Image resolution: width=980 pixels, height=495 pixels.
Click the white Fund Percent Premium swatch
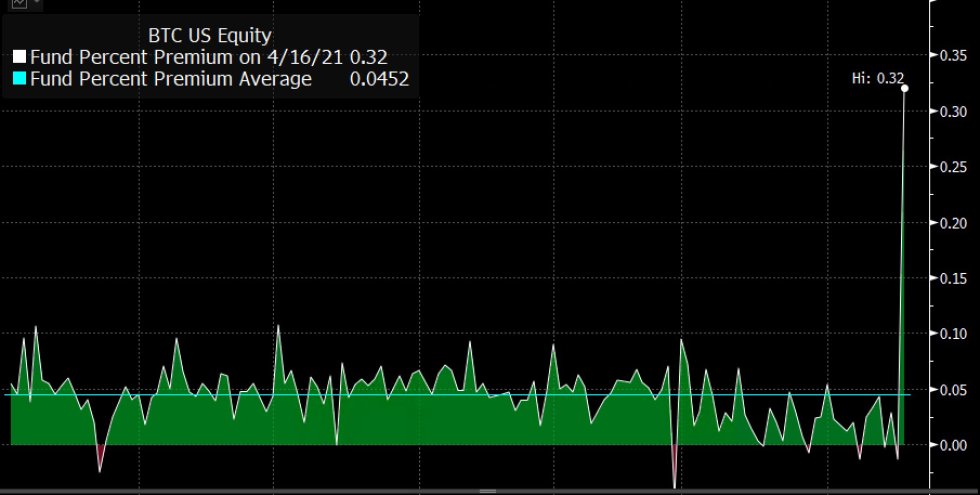click(18, 58)
